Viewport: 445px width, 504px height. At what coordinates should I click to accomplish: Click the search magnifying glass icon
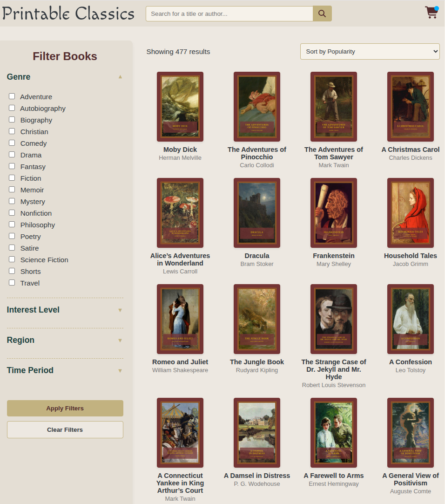tap(322, 14)
